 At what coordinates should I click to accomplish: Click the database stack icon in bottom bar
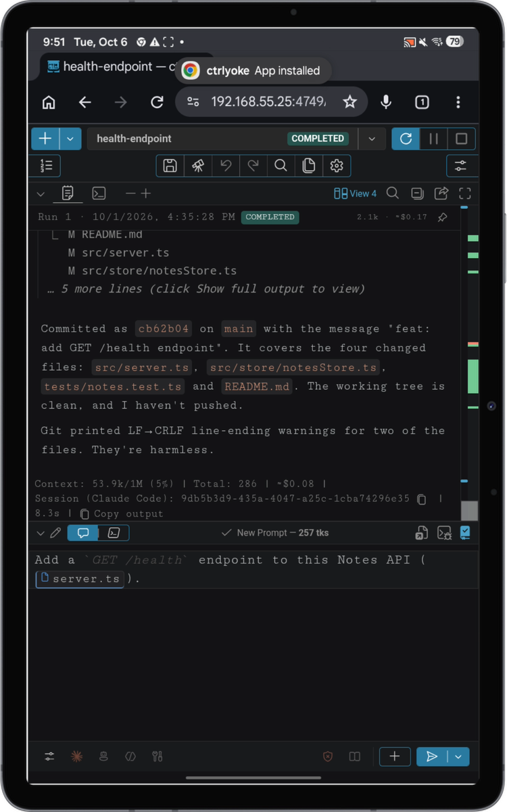pyautogui.click(x=103, y=757)
